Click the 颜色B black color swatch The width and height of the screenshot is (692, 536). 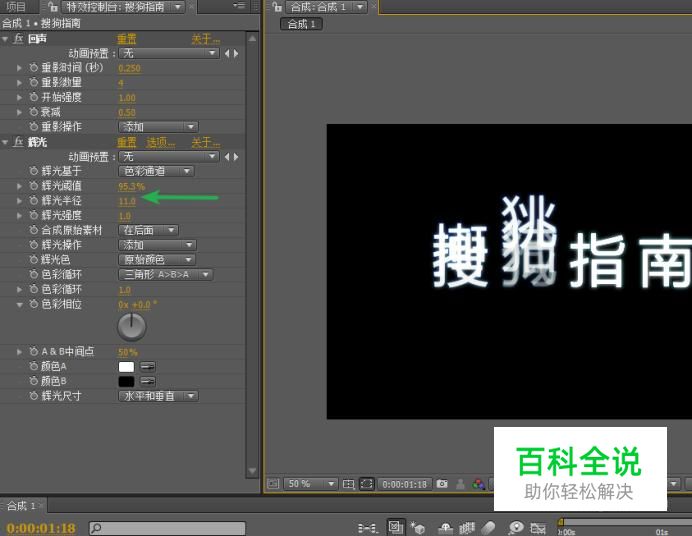(126, 381)
